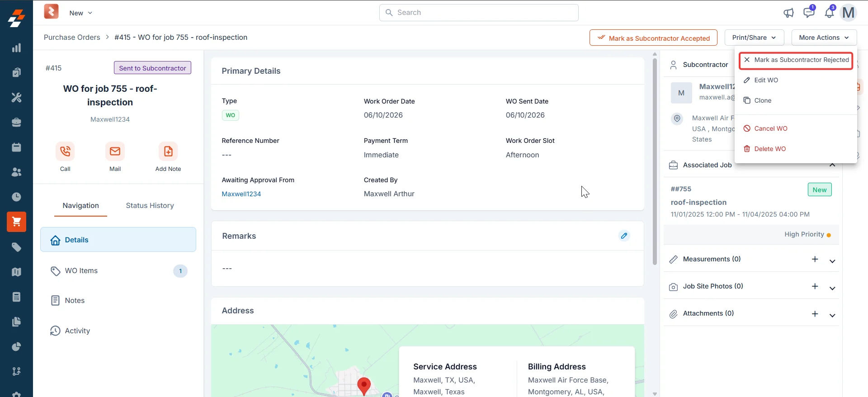This screenshot has height=397, width=868.
Task: Click Work Order Slot value Afternoon
Action: [522, 155]
